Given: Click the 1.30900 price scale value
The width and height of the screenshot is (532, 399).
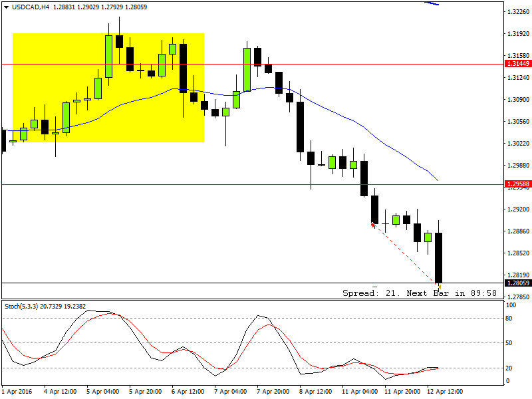Looking at the screenshot, I should (518, 99).
